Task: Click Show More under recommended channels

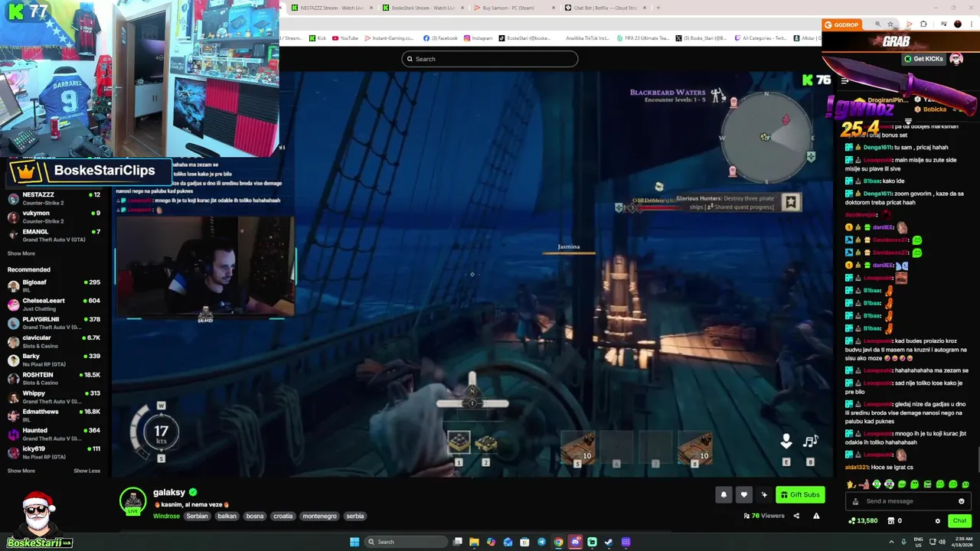Action: (21, 471)
